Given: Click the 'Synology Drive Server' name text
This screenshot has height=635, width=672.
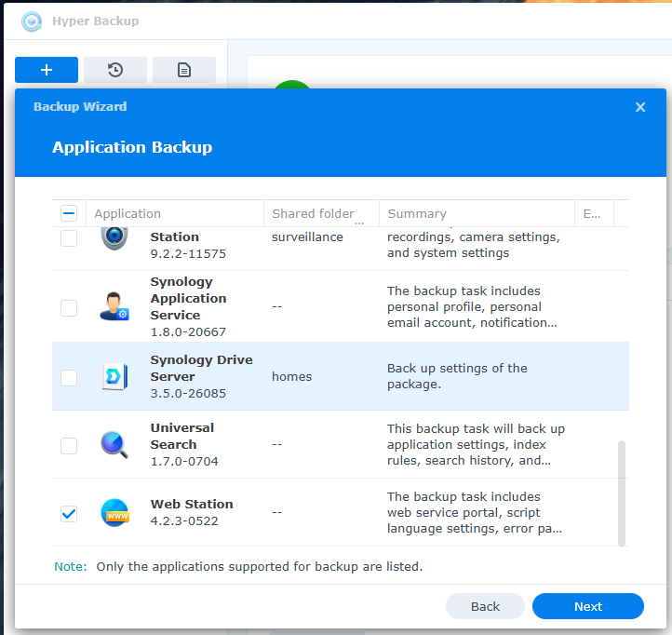Looking at the screenshot, I should point(201,368).
